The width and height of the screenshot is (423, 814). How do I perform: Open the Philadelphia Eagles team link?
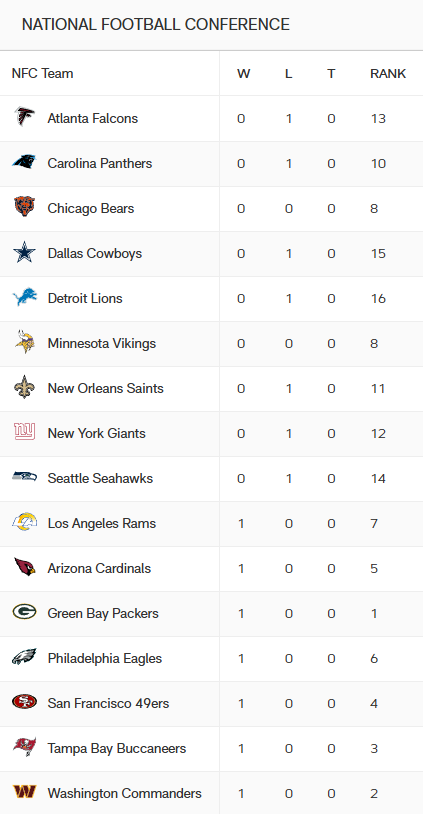[x=105, y=658]
